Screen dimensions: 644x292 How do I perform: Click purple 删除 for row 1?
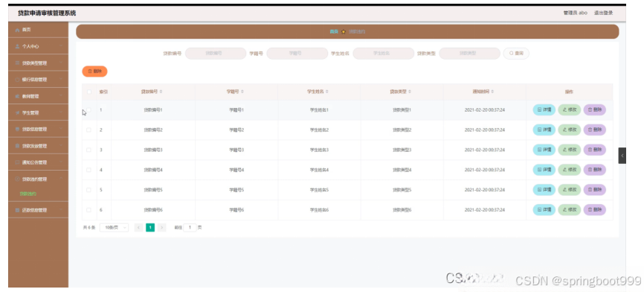[595, 110]
